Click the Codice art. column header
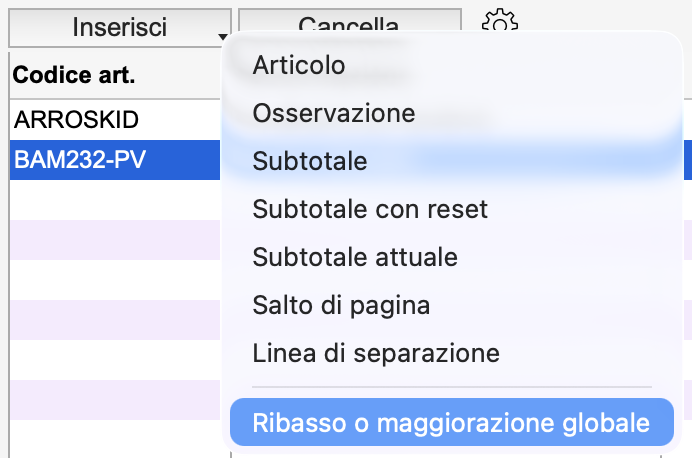 [75, 75]
